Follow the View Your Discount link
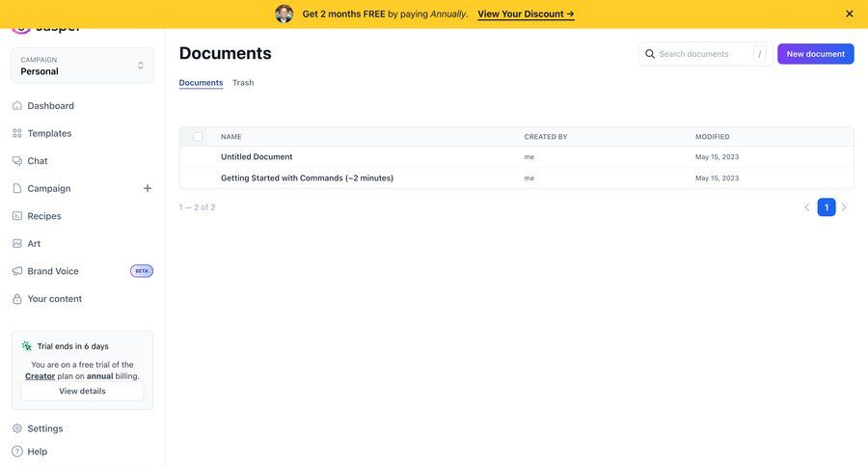The image size is (868, 467). pos(526,14)
